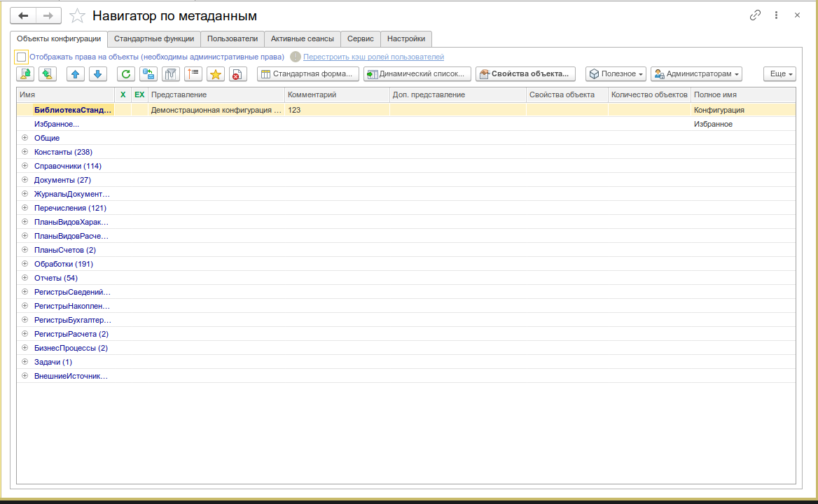Click the blue down arrow toolbar button
Viewport: 818px width, 504px height.
[97, 74]
